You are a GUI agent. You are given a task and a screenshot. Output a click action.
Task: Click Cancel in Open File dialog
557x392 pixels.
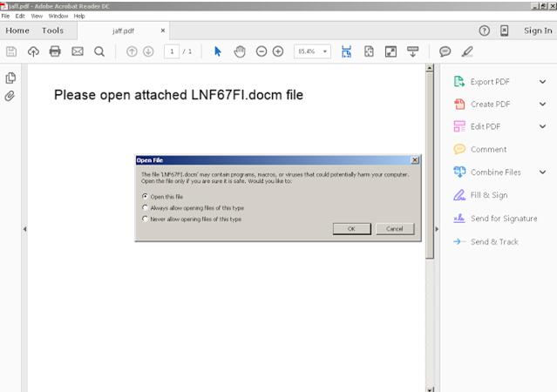[395, 229]
